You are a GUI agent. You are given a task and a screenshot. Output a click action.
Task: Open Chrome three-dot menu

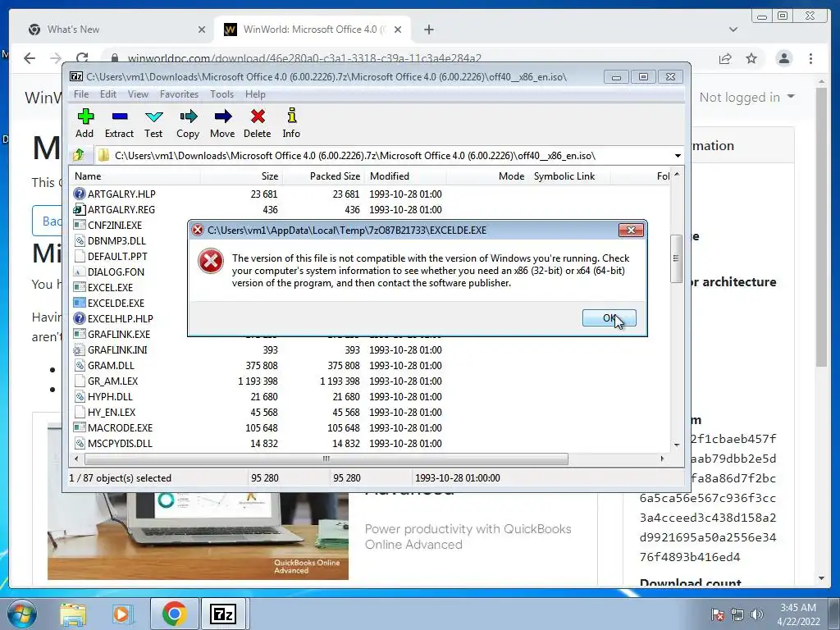click(810, 58)
